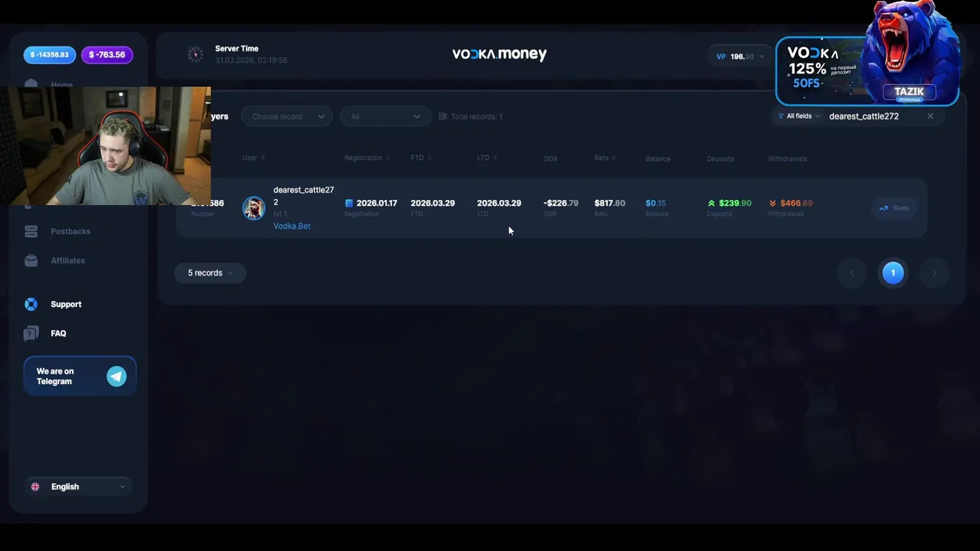
Task: Click the $239.90 deposits value
Action: 735,203
